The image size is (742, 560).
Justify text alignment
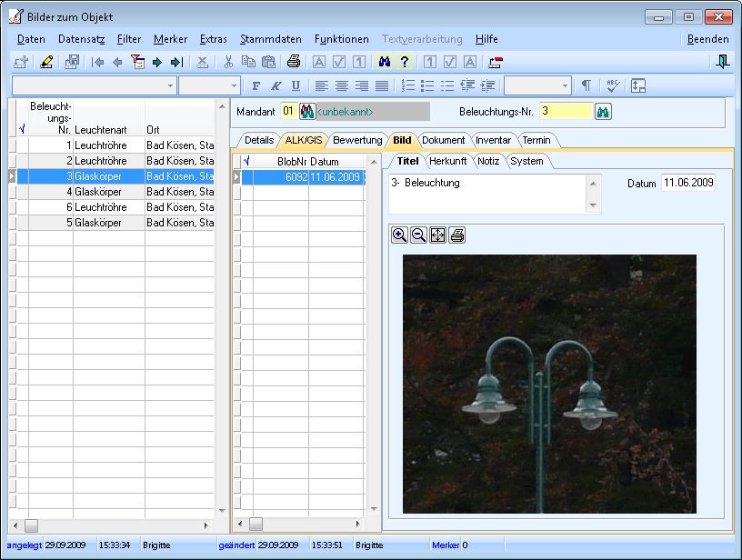[x=381, y=85]
